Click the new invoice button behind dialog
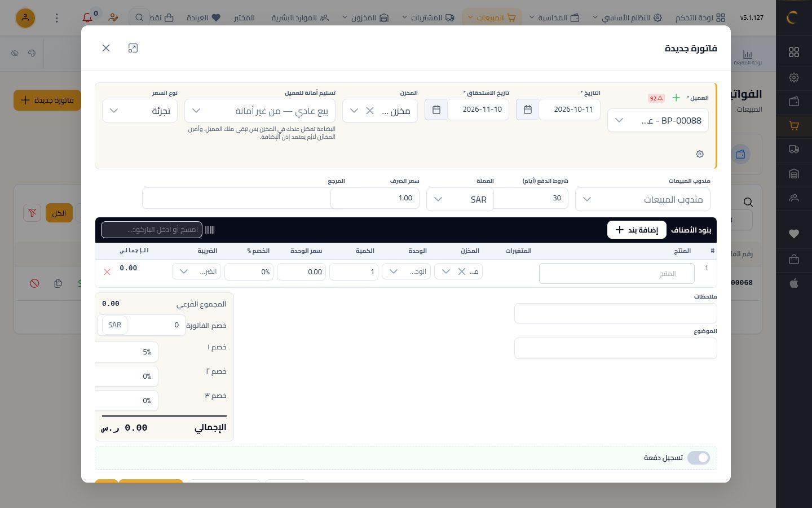The height and width of the screenshot is (508, 812). coord(47,100)
